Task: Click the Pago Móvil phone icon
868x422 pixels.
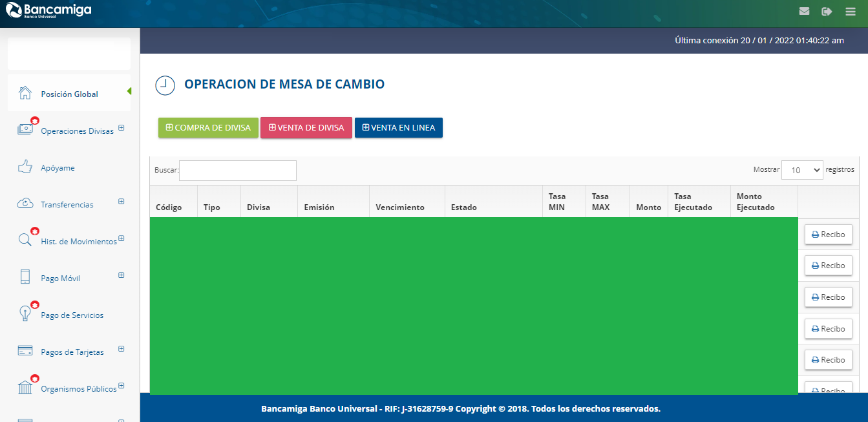Action: point(25,277)
